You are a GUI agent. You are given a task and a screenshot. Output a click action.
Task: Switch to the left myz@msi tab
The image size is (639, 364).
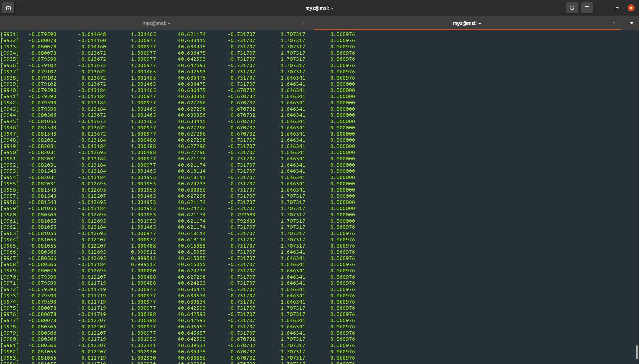click(156, 23)
